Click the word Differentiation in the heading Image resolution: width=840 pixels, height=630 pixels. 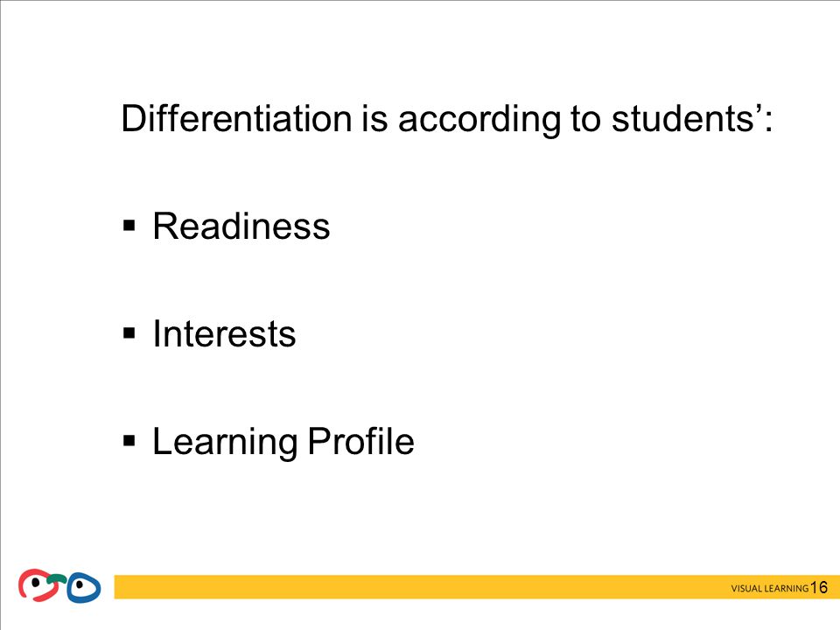pos(236,118)
